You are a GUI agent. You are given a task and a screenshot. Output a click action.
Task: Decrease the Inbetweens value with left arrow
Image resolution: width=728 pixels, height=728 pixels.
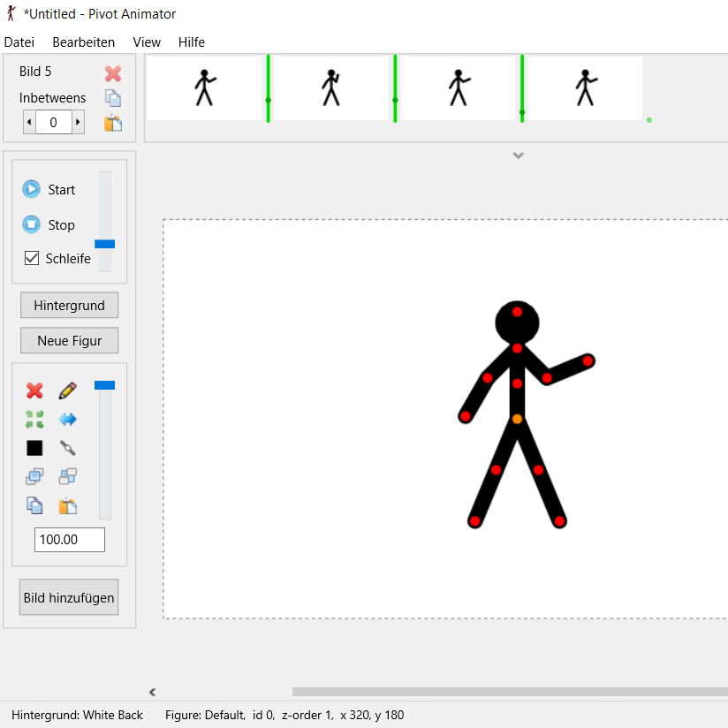pos(29,123)
